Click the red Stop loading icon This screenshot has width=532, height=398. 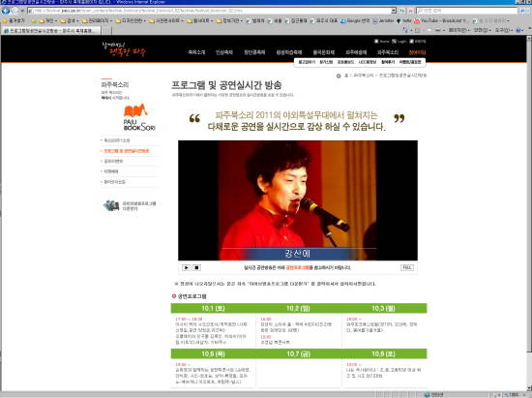pyautogui.click(x=410, y=11)
